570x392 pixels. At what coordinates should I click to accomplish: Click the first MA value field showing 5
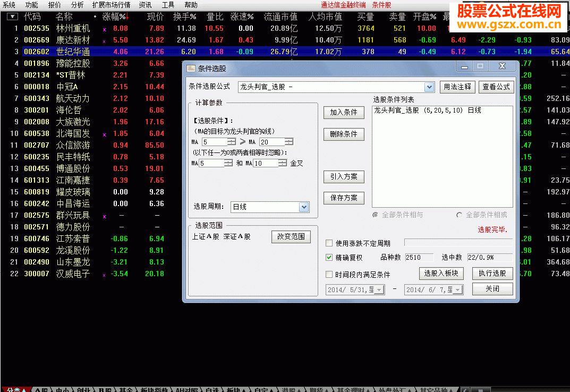[215, 142]
